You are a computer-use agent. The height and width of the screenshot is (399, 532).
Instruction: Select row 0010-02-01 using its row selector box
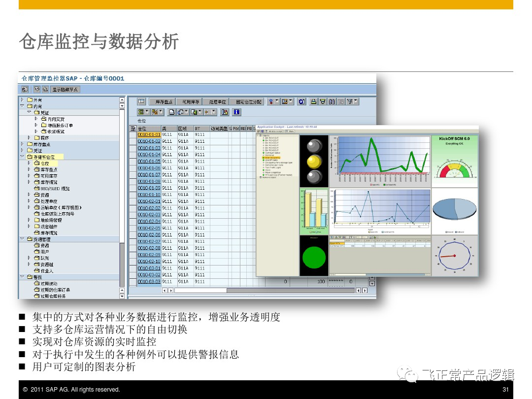[133, 201]
